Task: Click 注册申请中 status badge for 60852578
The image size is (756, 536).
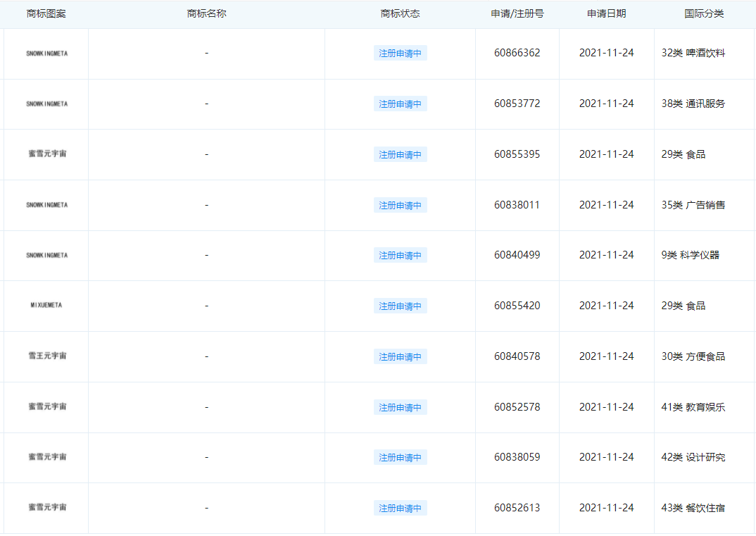Action: coord(401,407)
